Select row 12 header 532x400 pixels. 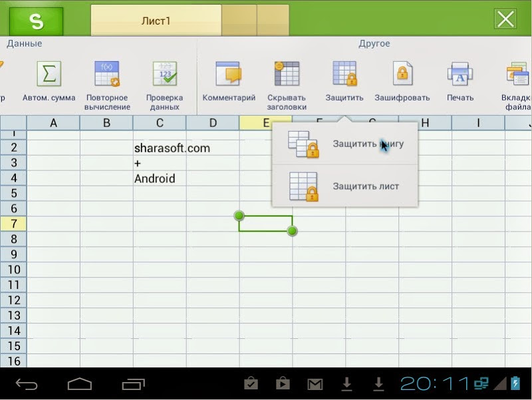(x=13, y=300)
